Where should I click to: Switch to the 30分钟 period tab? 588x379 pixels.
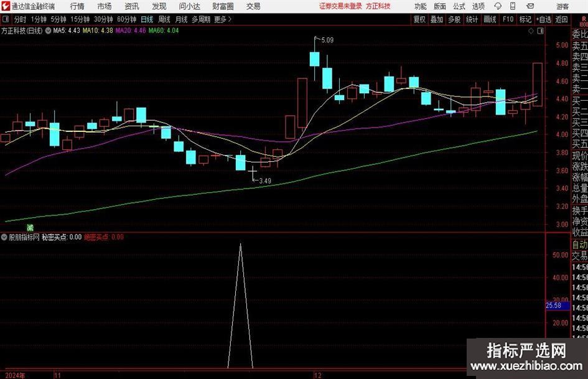(x=103, y=19)
